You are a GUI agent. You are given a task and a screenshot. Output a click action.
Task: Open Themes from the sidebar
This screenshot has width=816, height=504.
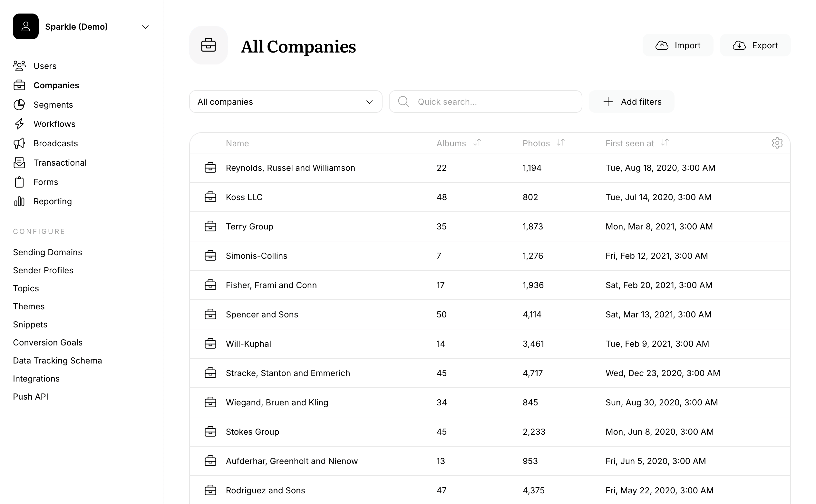[29, 306]
